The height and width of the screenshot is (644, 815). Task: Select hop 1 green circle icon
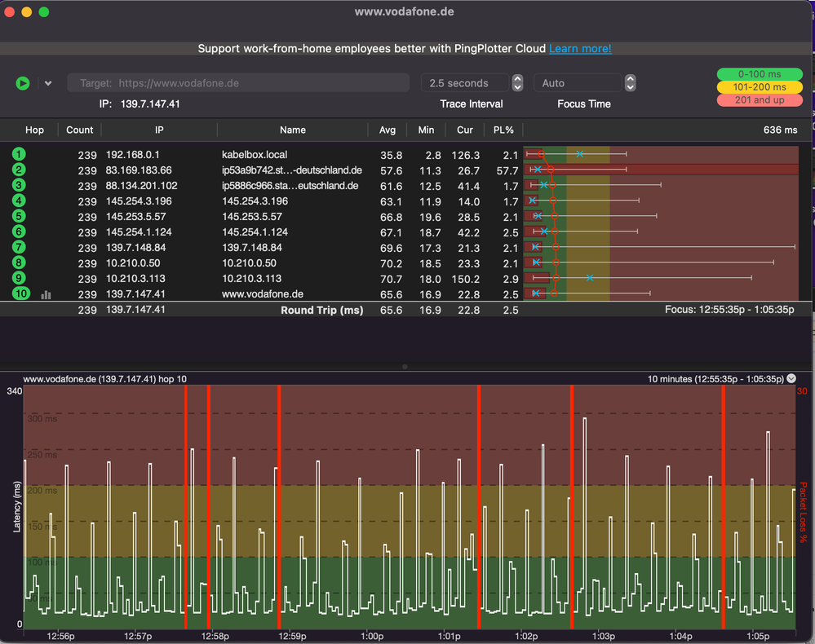(x=19, y=154)
